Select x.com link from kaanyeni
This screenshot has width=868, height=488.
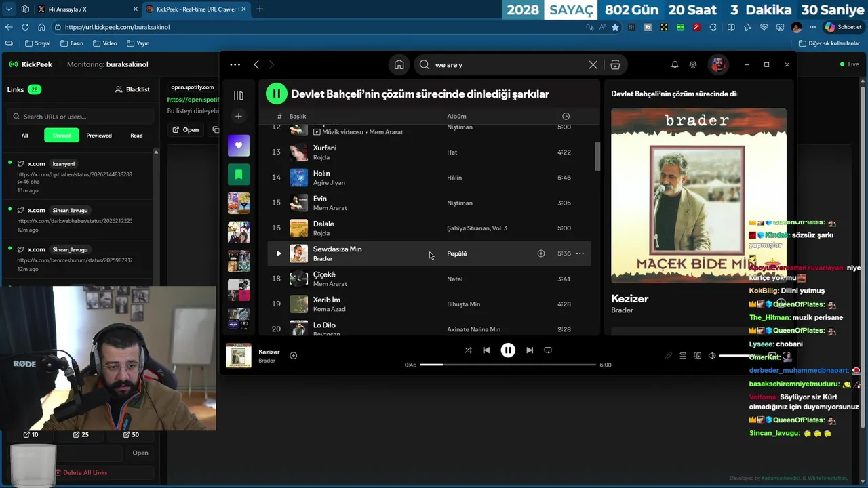[78, 178]
